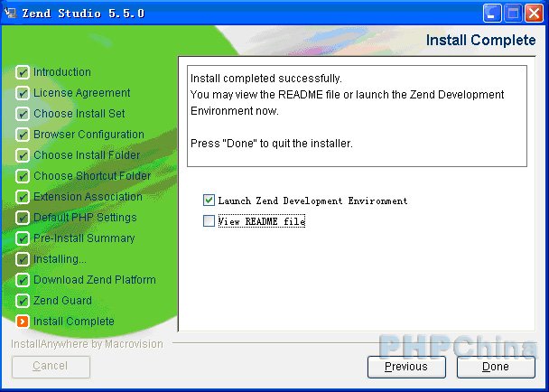This screenshot has width=549, height=392.
Task: Uncheck Launch Zend Development Environment checkbox
Action: 209,201
